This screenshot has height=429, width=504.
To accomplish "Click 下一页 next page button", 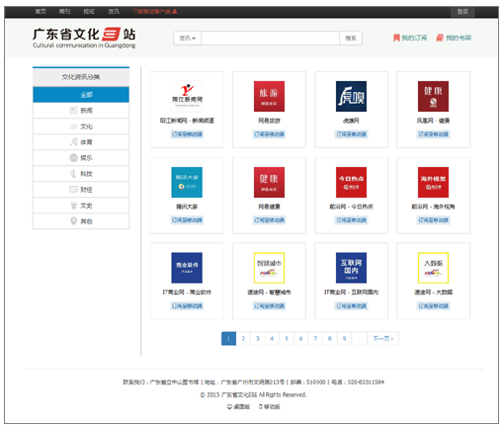I will [x=382, y=338].
